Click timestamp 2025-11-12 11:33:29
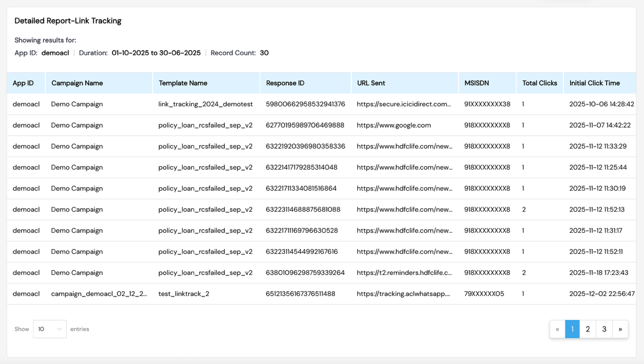Viewport: 644px width, 364px height. [598, 146]
